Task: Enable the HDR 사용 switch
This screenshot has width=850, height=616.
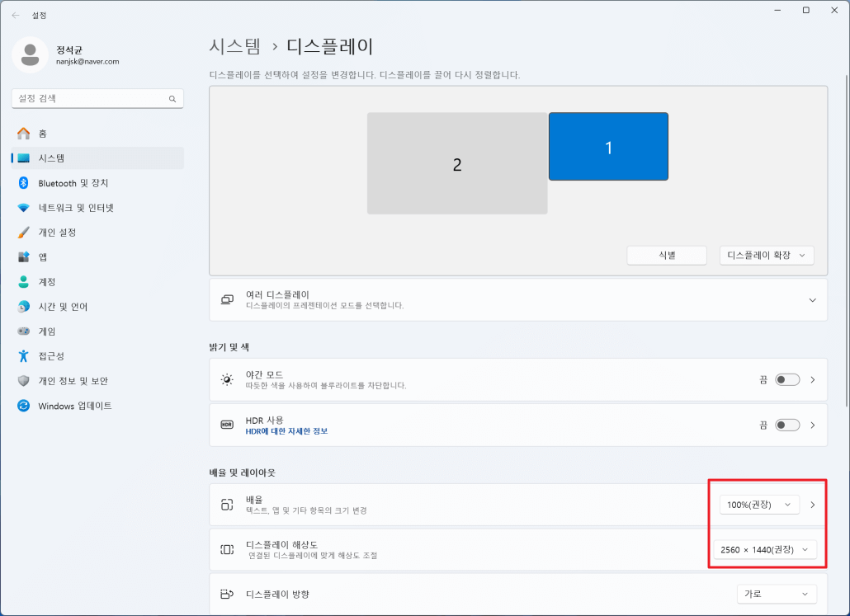Action: pyautogui.click(x=787, y=425)
